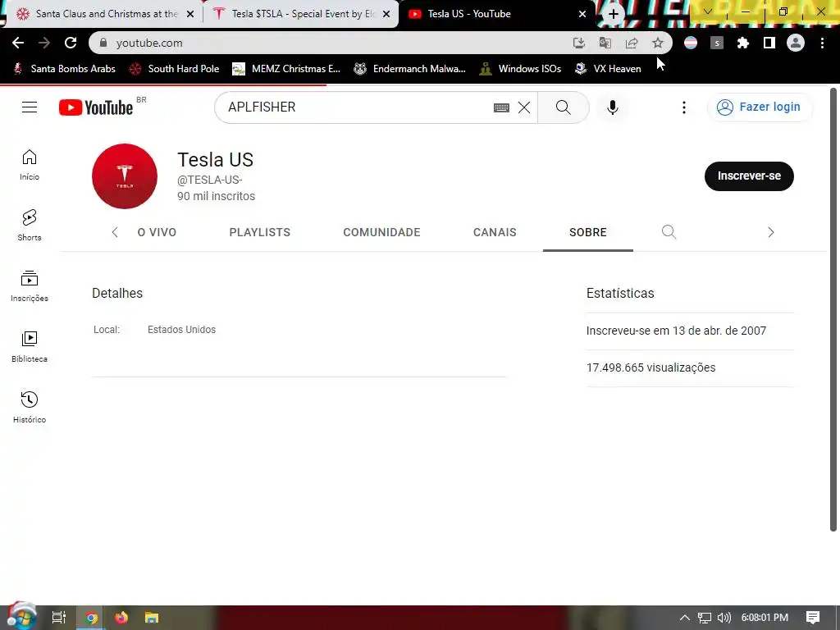Screen dimensions: 840x630
Task: Close the Tesla US - YouTube tab
Action: 582,14
